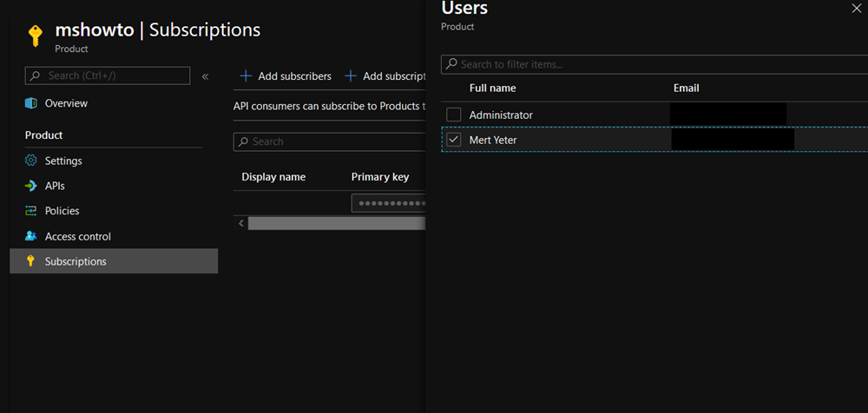Click the Policies icon in sidebar

[x=31, y=211]
